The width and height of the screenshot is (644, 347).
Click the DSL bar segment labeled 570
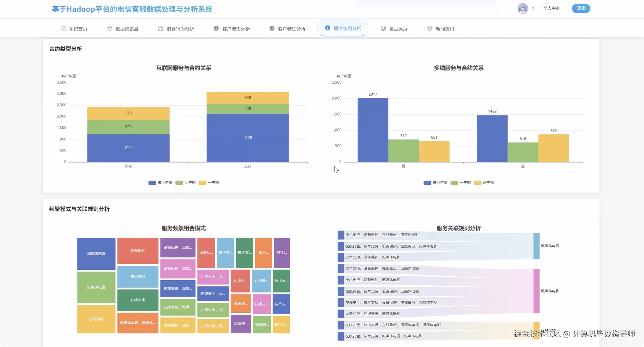point(128,113)
